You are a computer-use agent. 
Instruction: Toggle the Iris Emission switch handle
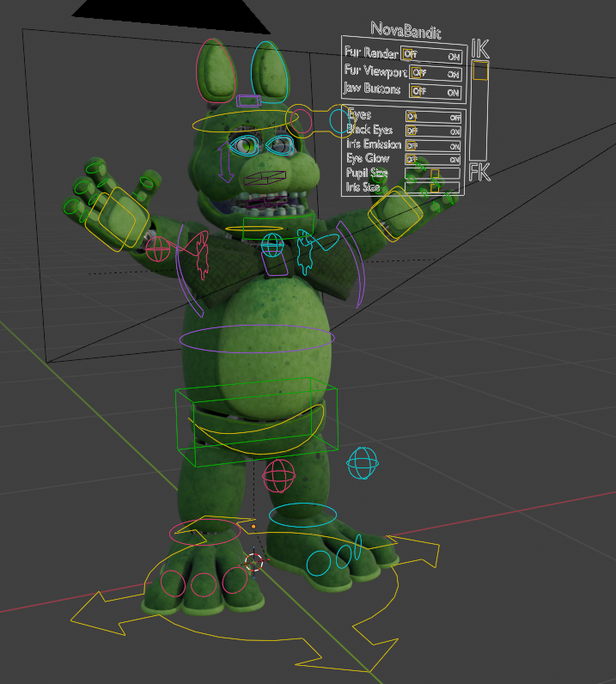(411, 145)
